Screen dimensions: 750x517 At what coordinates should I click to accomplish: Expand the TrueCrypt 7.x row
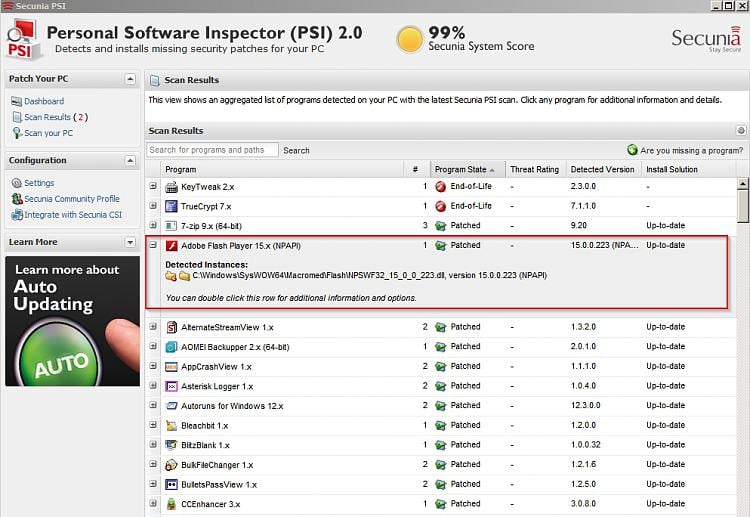point(153,206)
